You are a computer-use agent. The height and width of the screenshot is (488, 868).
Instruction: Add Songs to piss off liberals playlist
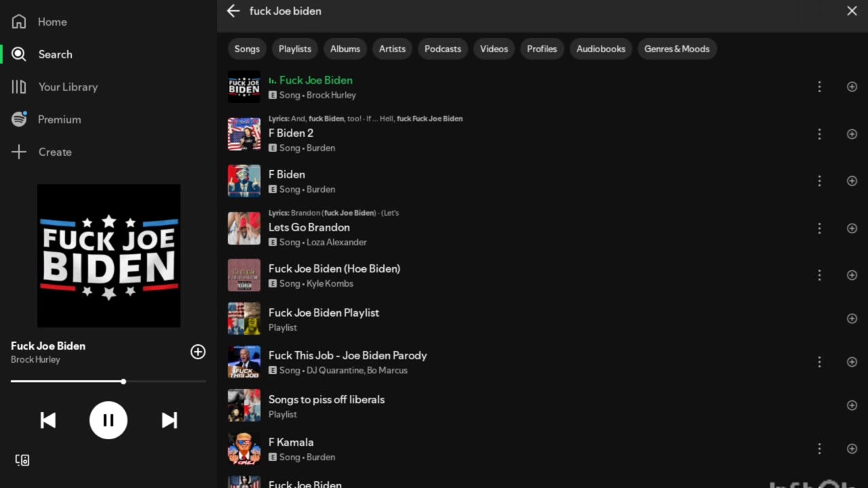pyautogui.click(x=852, y=405)
